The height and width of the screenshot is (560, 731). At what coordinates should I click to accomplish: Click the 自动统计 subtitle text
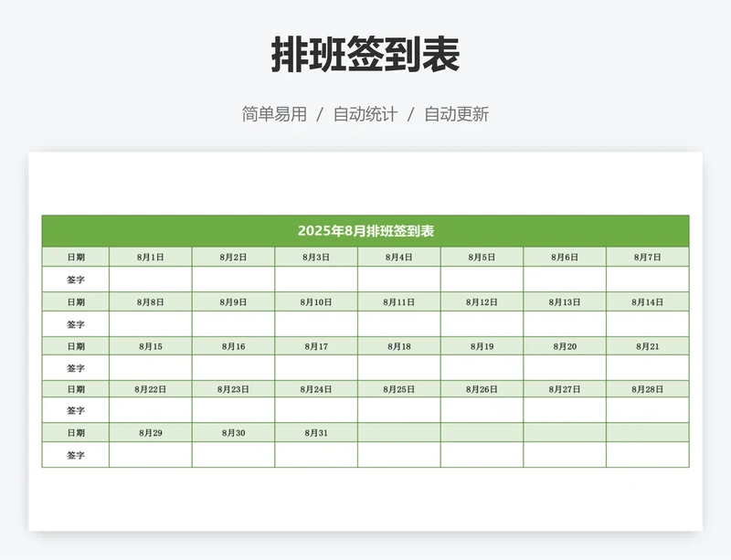(365, 114)
